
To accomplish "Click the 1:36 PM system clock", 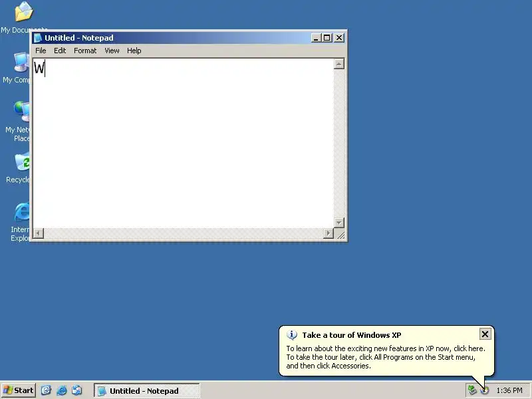I will coord(509,390).
